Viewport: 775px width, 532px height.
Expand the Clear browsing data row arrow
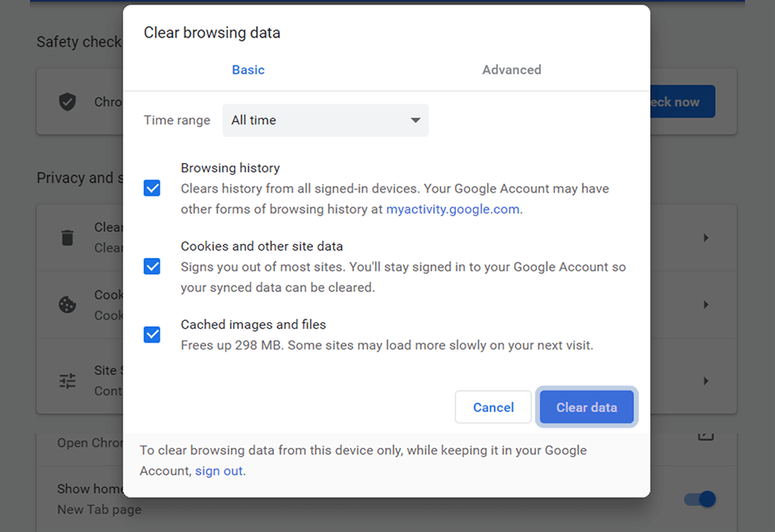tap(706, 237)
